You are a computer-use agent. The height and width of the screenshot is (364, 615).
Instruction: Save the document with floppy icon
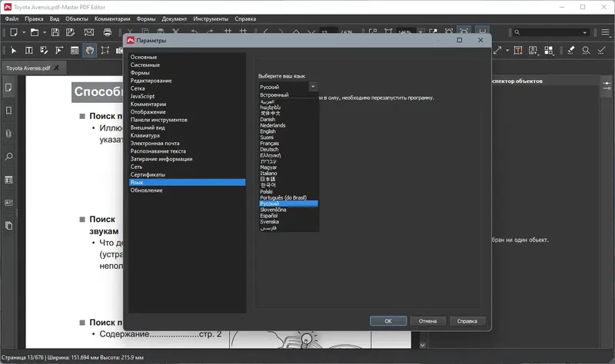point(55,32)
